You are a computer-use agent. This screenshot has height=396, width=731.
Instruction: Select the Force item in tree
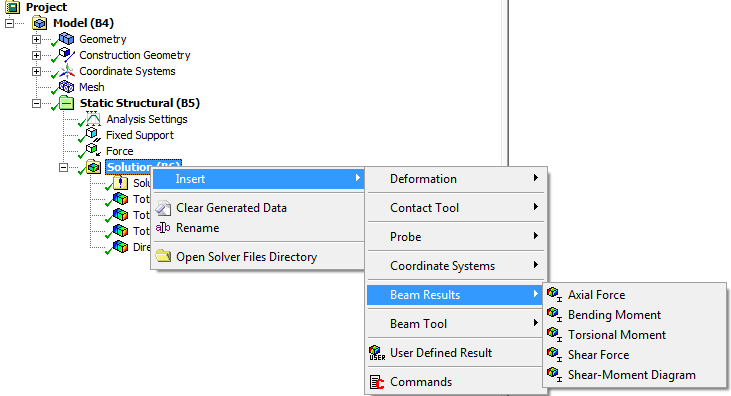coord(119,151)
